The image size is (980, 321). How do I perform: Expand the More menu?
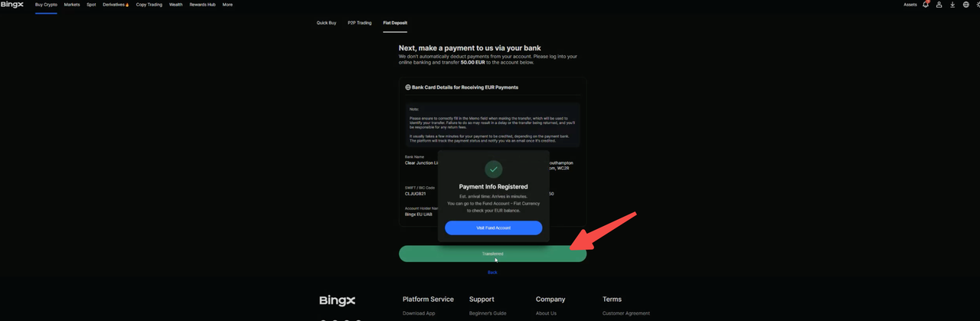227,5
